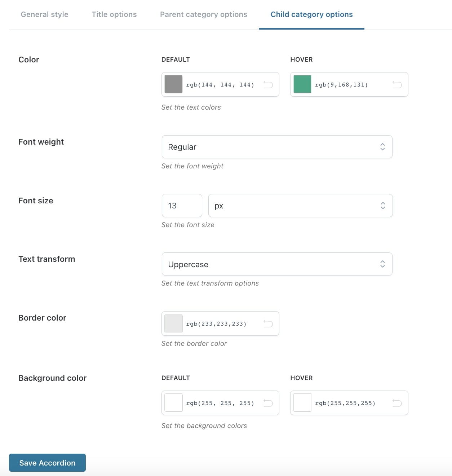
Task: Switch to the General style tab
Action: [45, 14]
